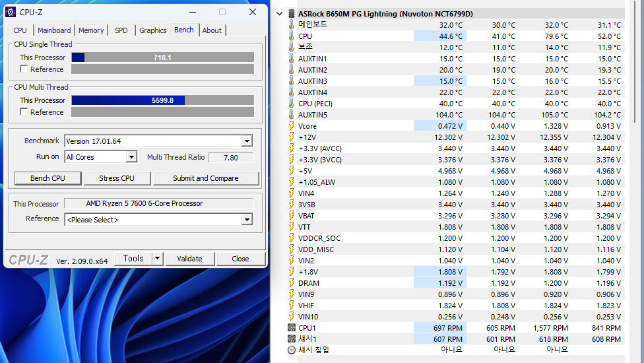Click thermometer icon of CPU temperature row

tap(291, 36)
